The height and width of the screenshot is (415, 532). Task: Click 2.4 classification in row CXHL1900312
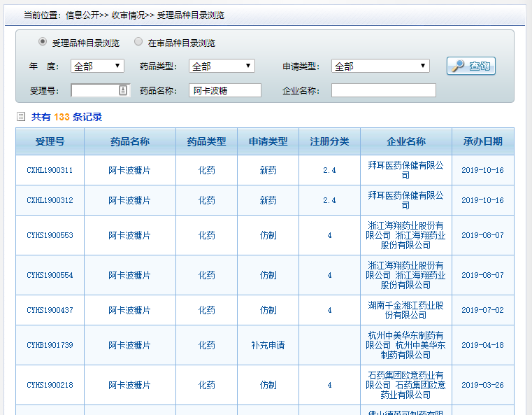coord(329,200)
